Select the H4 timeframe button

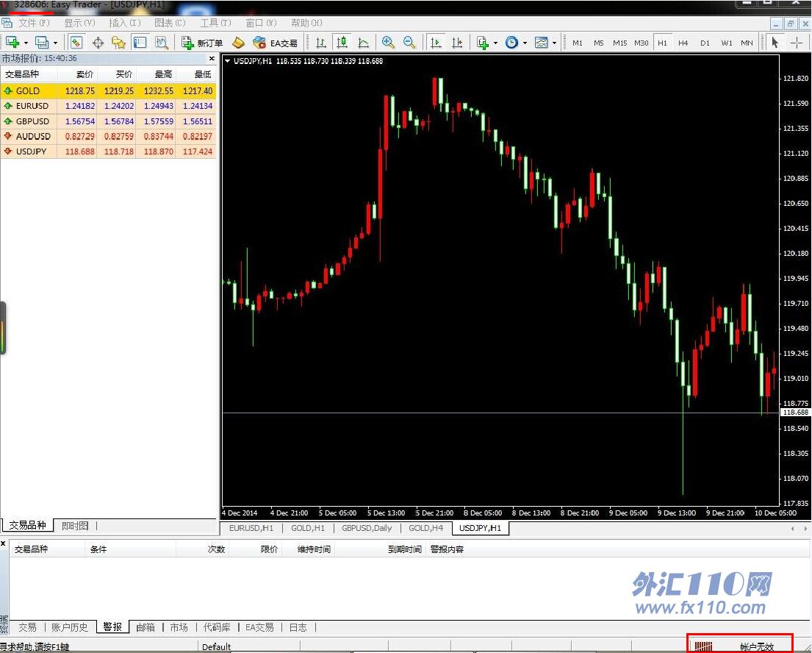point(683,43)
